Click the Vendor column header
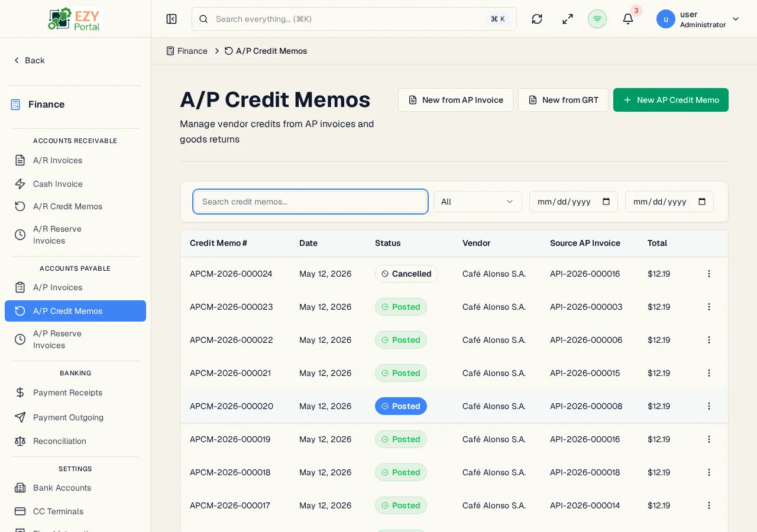Image resolution: width=757 pixels, height=532 pixels. click(x=476, y=243)
